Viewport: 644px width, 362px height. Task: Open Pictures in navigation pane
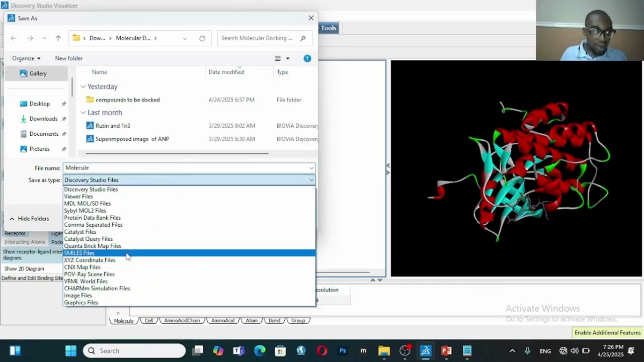pyautogui.click(x=39, y=149)
